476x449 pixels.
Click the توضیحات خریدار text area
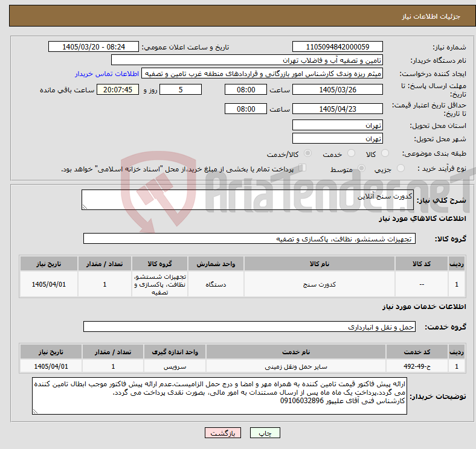click(219, 396)
